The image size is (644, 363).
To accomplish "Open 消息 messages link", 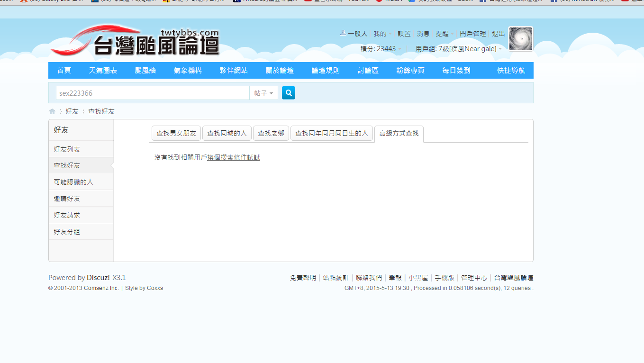I will coord(423,34).
